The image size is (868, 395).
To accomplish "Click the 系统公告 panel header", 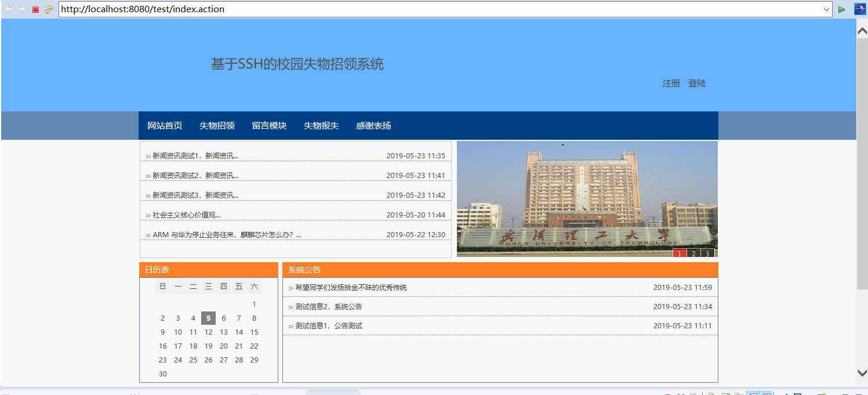I will (500, 270).
